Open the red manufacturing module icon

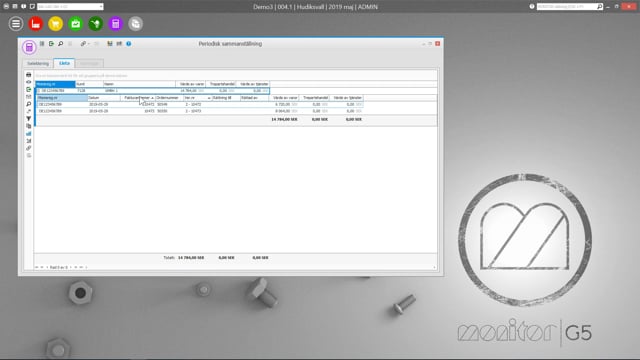point(36,24)
